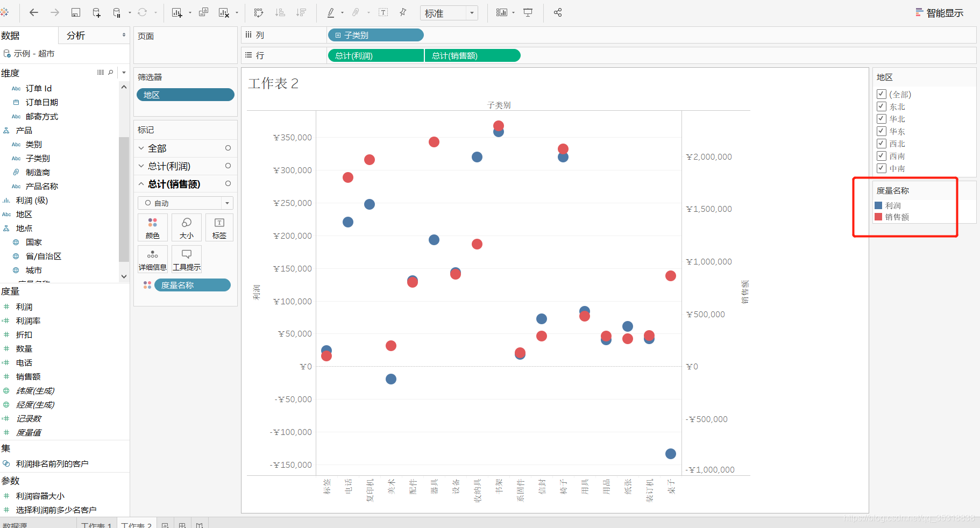The image size is (980, 528).
Task: Click the red 销售额 legend color swatch
Action: click(x=878, y=217)
